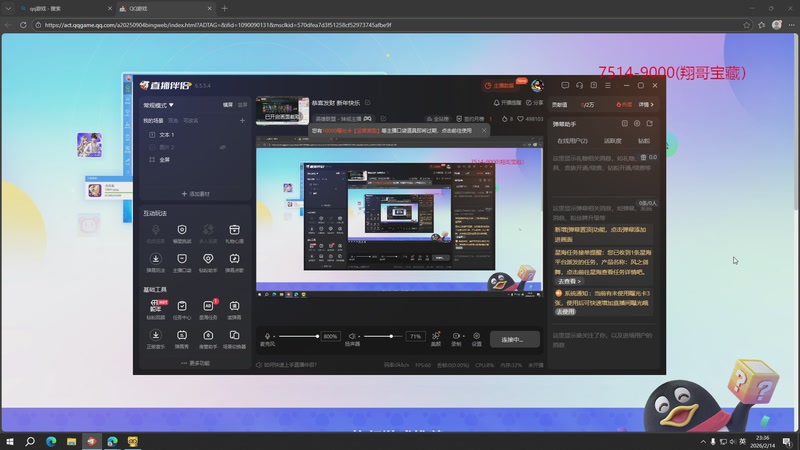Switch to 我的场景 tab
Viewport: 800px width, 450px height.
point(153,121)
